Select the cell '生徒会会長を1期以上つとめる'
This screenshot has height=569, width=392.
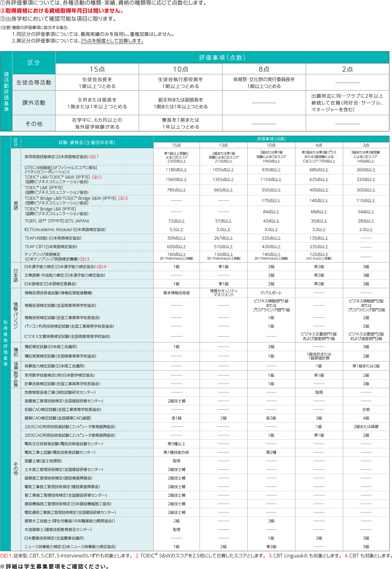tap(97, 83)
